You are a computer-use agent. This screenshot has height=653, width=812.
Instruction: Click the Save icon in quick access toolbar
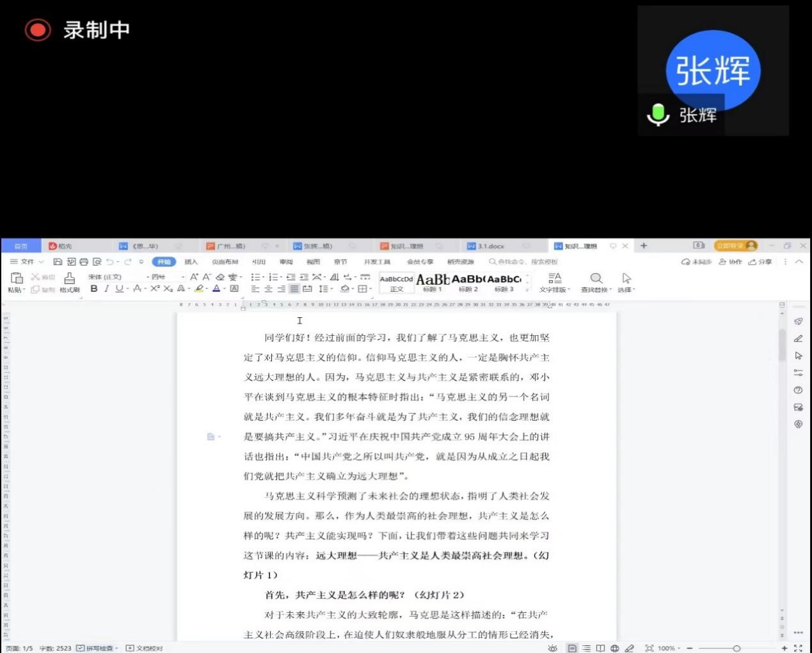[x=58, y=262]
